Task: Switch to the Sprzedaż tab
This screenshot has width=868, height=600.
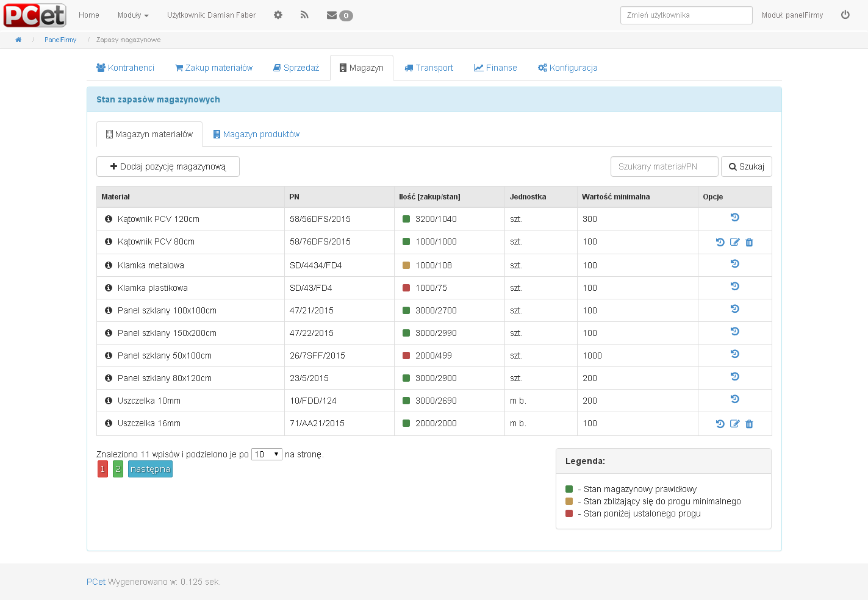Action: [x=296, y=68]
